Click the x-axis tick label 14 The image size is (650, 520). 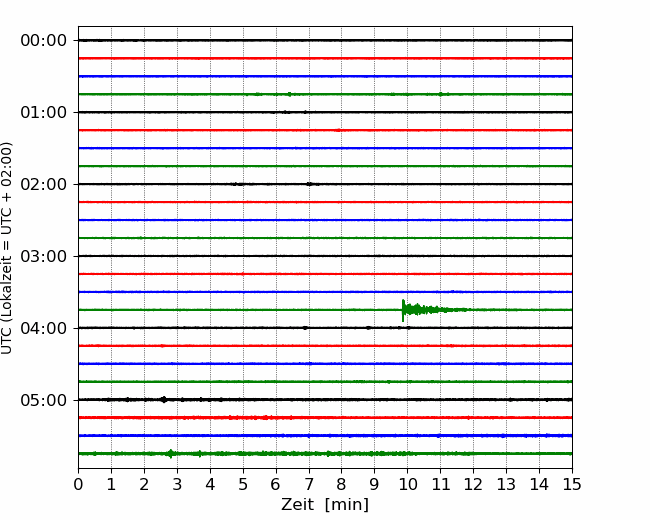[x=539, y=484]
